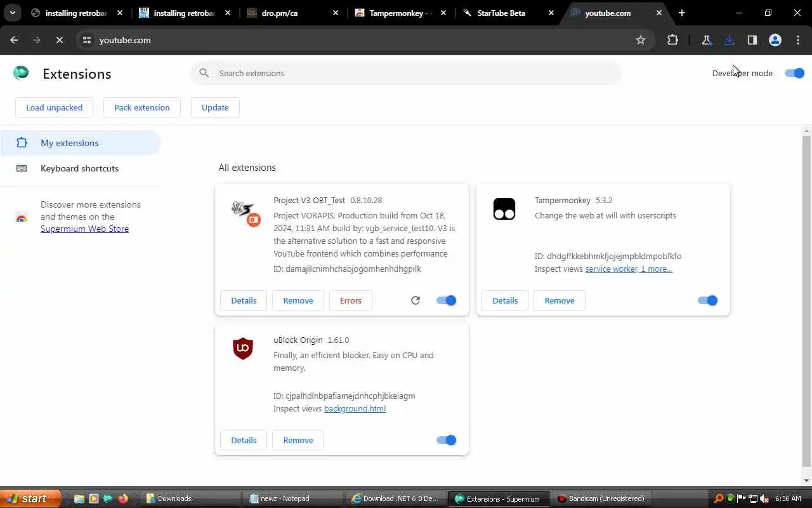Open Details for Project V3 OBT_Test

pos(244,300)
